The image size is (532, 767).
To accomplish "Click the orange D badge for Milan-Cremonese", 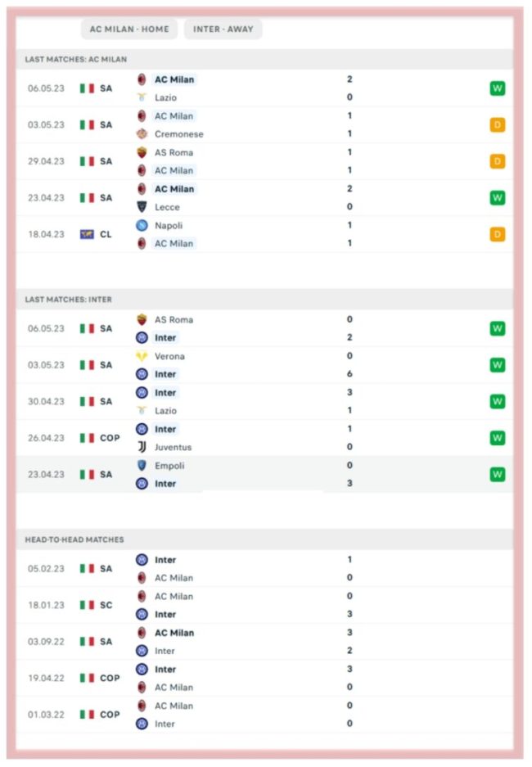I will [x=497, y=125].
